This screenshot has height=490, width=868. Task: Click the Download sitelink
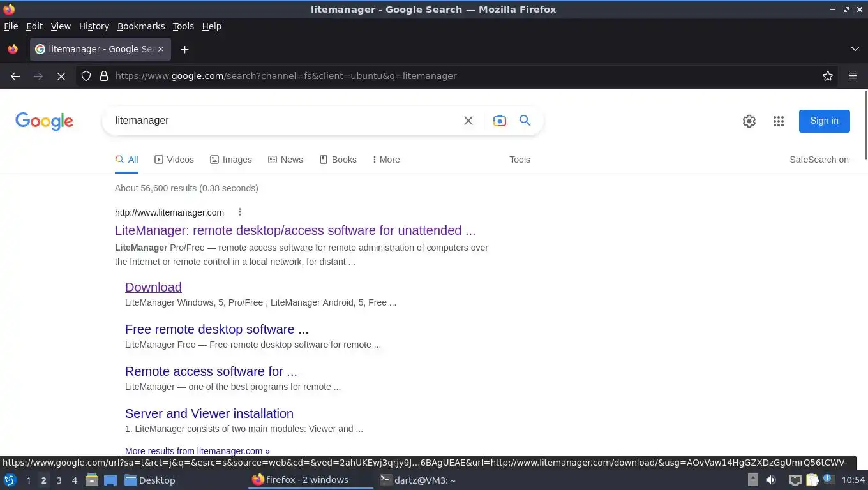click(x=153, y=287)
